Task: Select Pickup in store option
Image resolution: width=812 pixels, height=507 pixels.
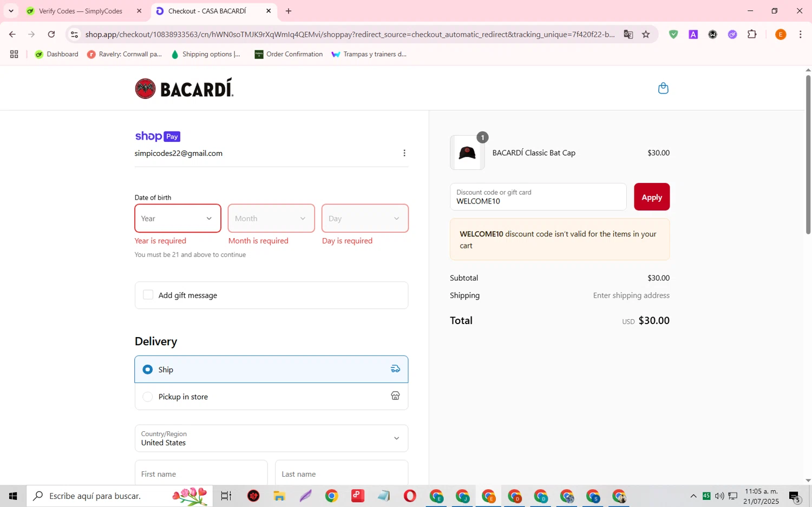Action: tap(271, 397)
